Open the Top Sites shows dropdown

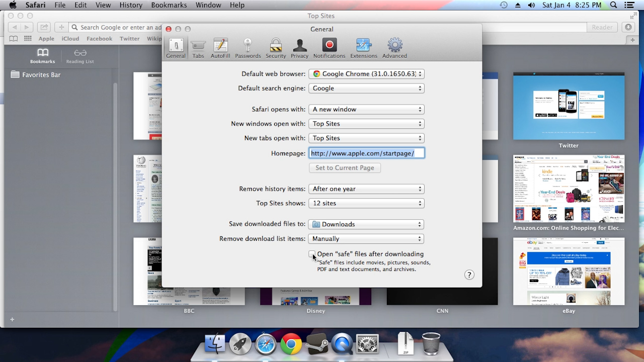pos(366,204)
